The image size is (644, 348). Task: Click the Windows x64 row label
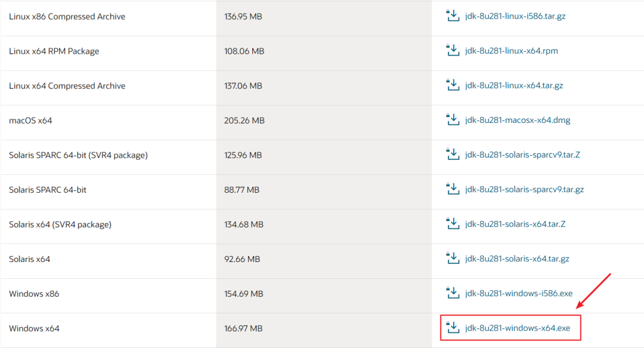34,328
